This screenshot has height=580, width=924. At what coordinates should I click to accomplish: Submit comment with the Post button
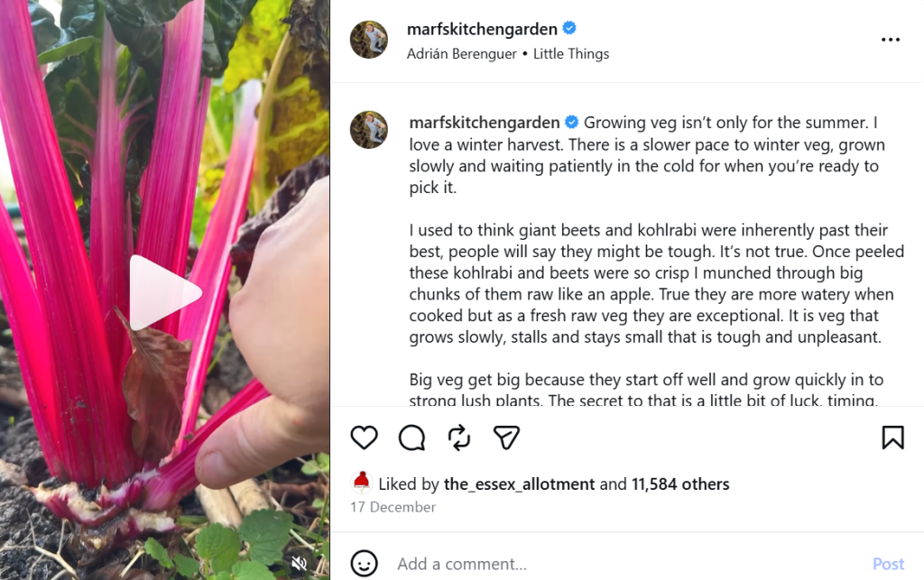888,564
